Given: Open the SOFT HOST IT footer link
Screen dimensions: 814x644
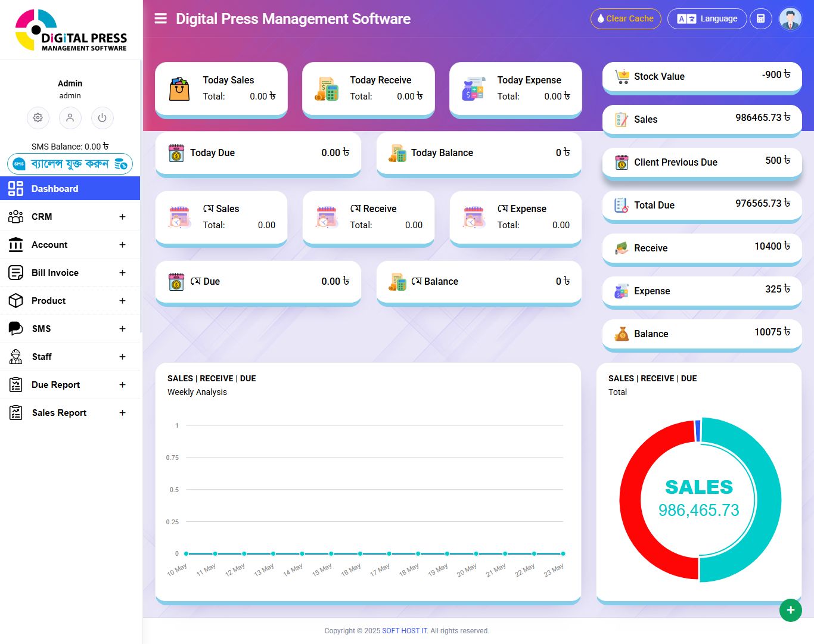Looking at the screenshot, I should coord(405,630).
